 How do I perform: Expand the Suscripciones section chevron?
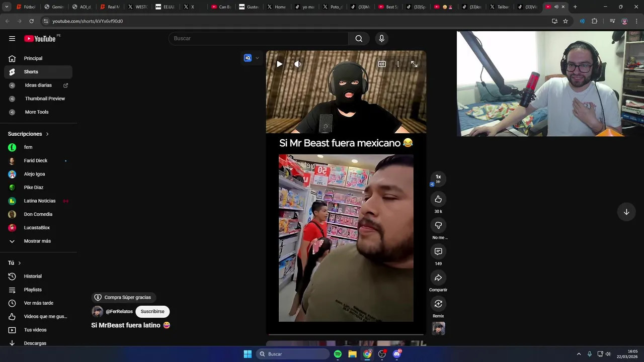pyautogui.click(x=47, y=134)
